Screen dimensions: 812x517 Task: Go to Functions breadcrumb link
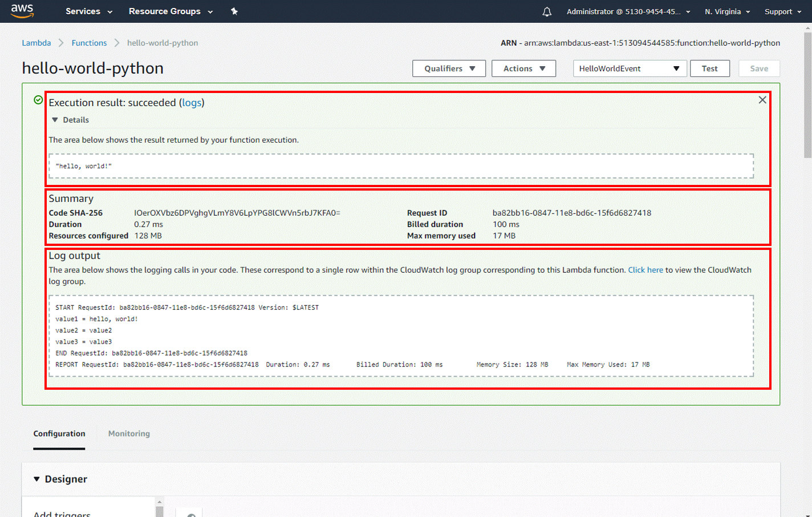(89, 43)
